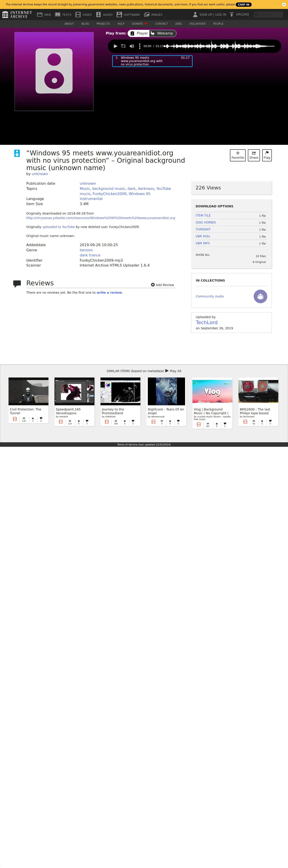Open 'Journey to the Promisedland' item

click(x=120, y=402)
